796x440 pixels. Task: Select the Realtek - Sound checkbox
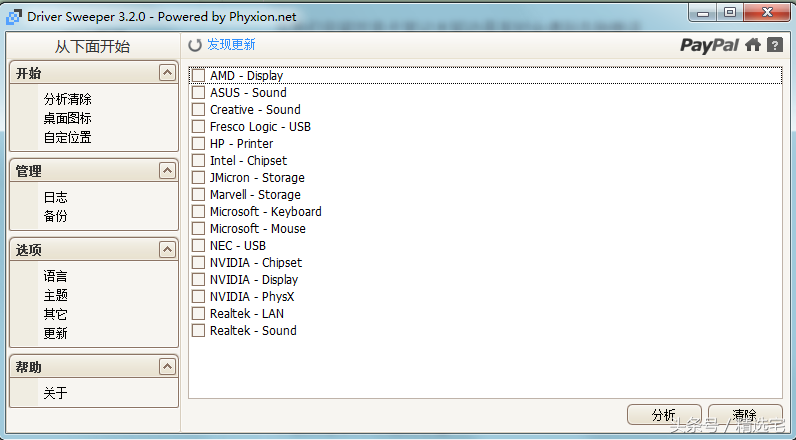click(x=198, y=330)
